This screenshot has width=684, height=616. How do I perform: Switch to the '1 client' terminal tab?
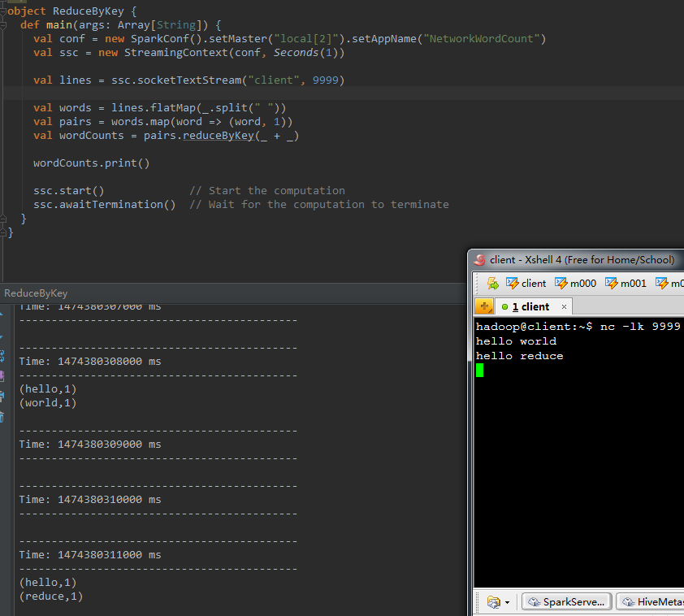point(530,306)
